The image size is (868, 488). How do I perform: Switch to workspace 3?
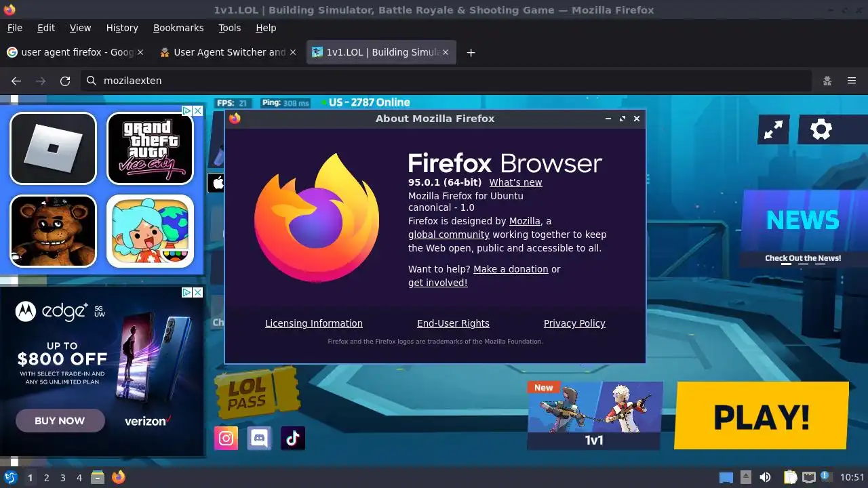pyautogui.click(x=62, y=478)
